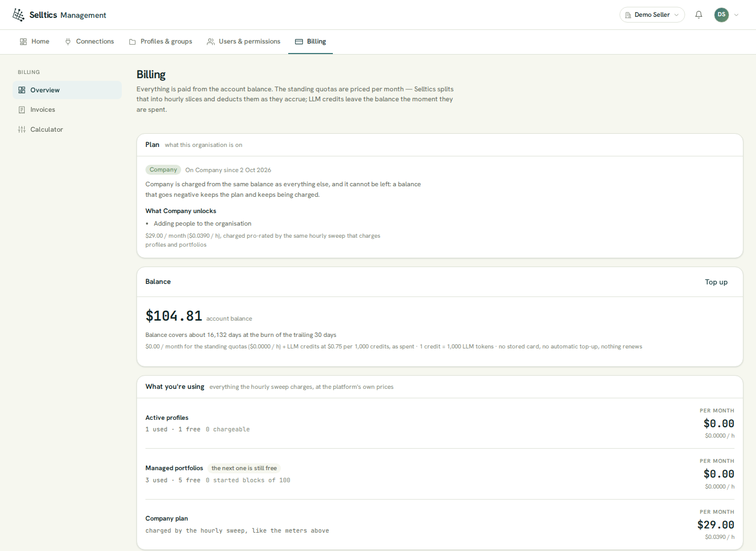The width and height of the screenshot is (756, 551).
Task: Click the Connections plug icon
Action: pos(68,41)
